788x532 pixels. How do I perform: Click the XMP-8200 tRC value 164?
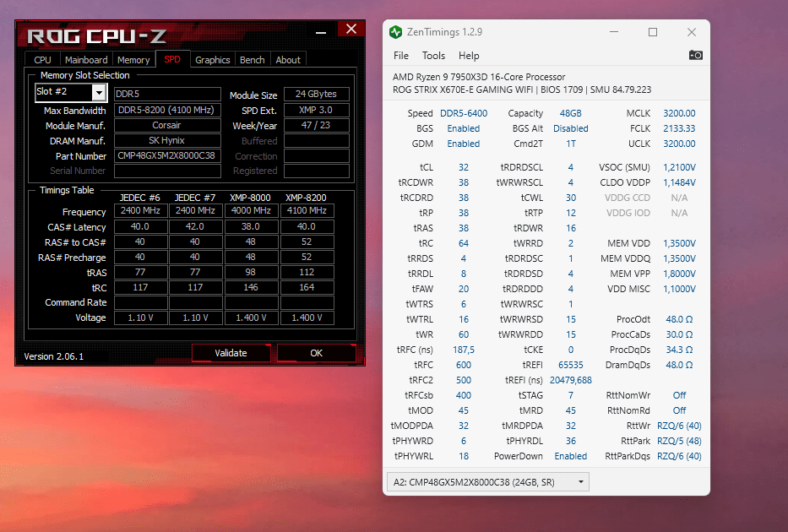coord(307,287)
